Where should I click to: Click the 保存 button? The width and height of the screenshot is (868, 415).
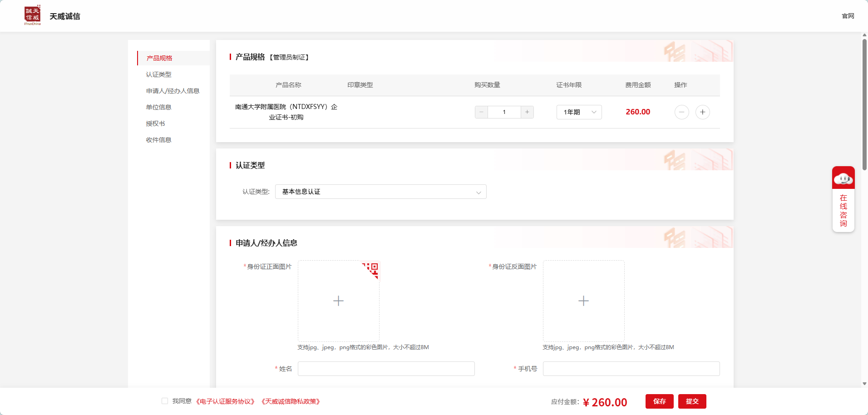659,401
